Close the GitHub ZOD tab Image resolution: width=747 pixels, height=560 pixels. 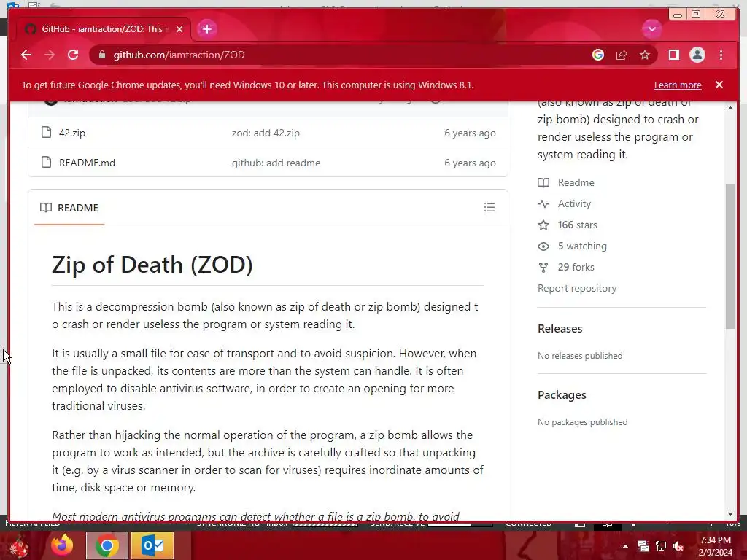click(179, 29)
